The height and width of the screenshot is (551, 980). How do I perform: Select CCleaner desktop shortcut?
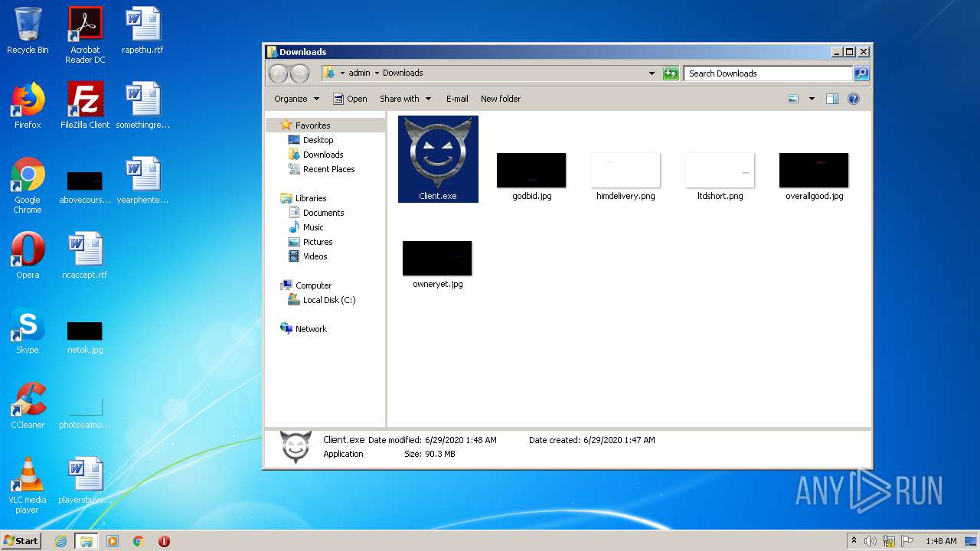(x=28, y=406)
